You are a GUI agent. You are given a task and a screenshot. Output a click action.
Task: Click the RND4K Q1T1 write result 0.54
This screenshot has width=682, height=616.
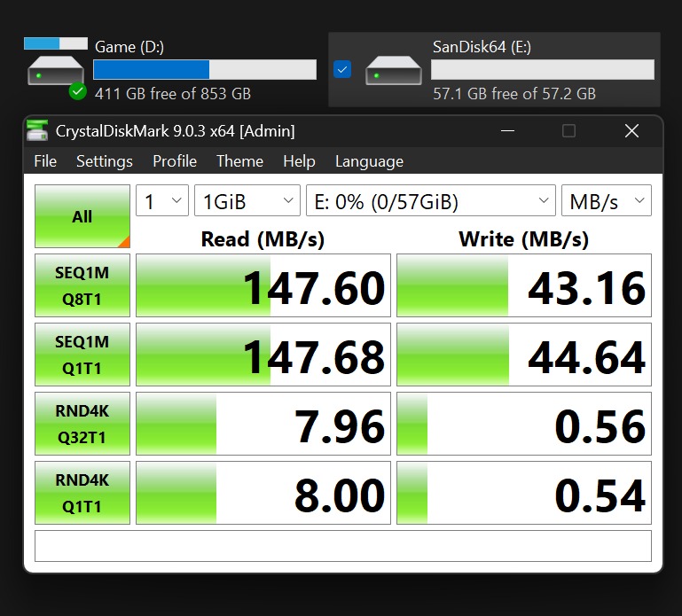click(x=524, y=493)
